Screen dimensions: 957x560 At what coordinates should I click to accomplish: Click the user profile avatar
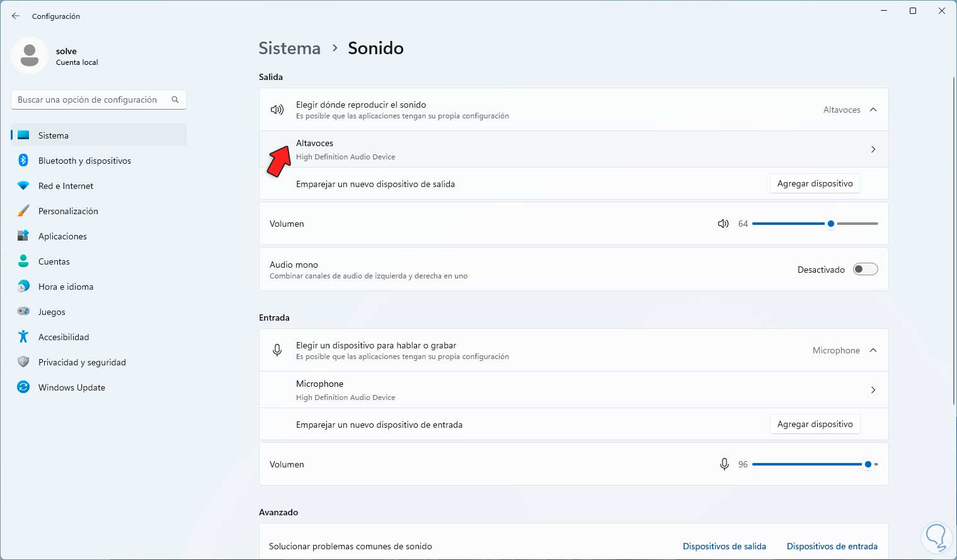pyautogui.click(x=30, y=55)
